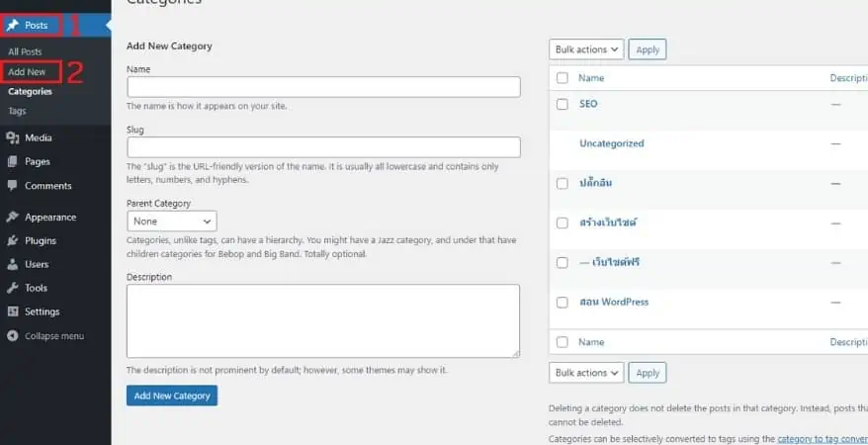The image size is (868, 445).
Task: Go to All Posts submenu item
Action: pyautogui.click(x=25, y=51)
